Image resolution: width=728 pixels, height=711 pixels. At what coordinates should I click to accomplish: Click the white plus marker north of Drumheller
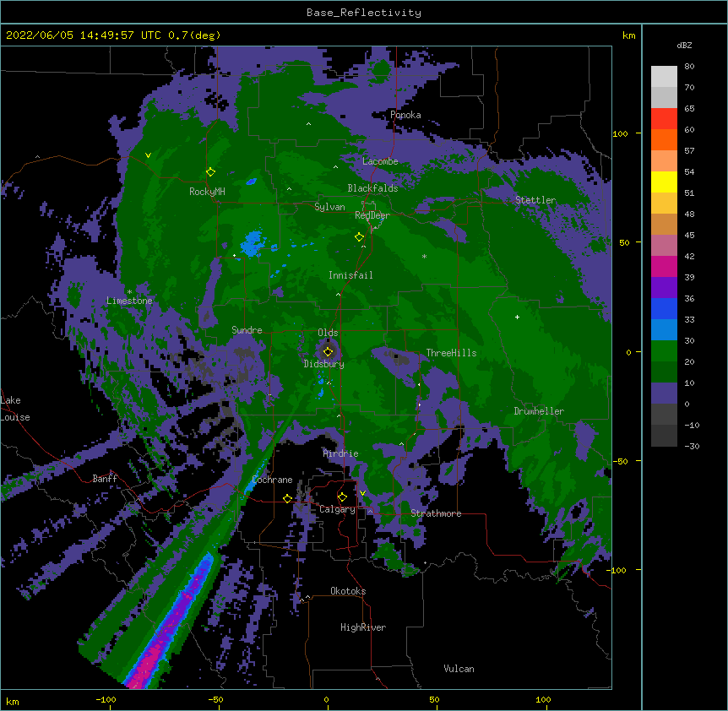[x=517, y=317]
